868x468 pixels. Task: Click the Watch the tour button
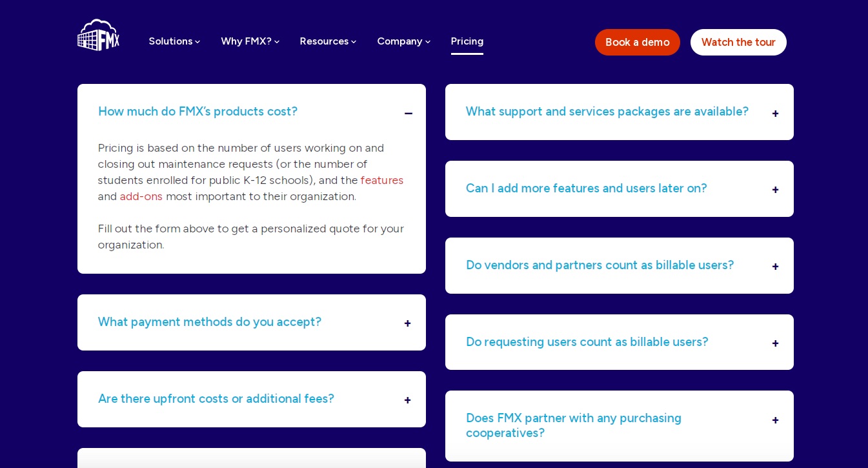point(738,42)
